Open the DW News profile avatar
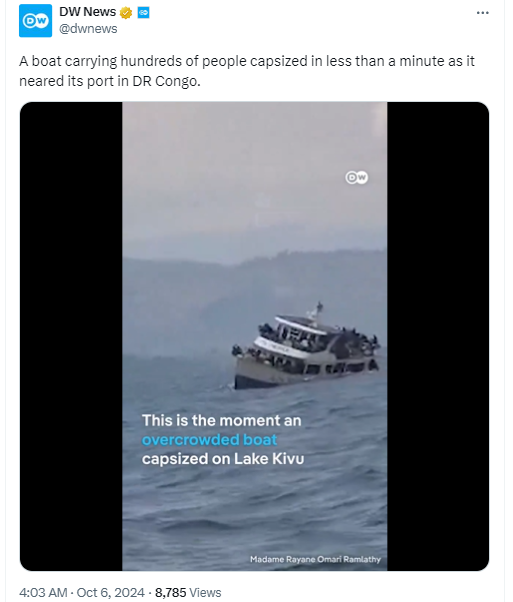 point(35,21)
